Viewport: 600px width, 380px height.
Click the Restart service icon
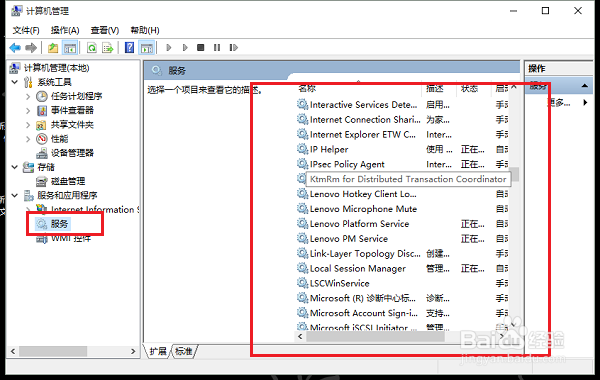coord(233,47)
